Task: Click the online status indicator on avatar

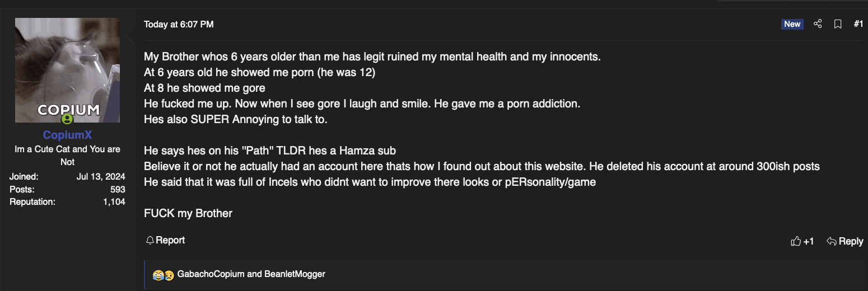Action: click(x=67, y=119)
